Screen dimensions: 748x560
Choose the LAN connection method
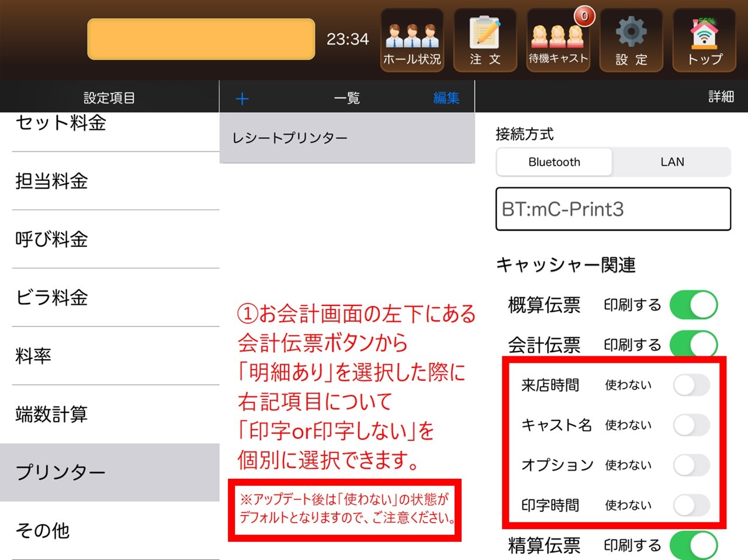click(x=672, y=162)
